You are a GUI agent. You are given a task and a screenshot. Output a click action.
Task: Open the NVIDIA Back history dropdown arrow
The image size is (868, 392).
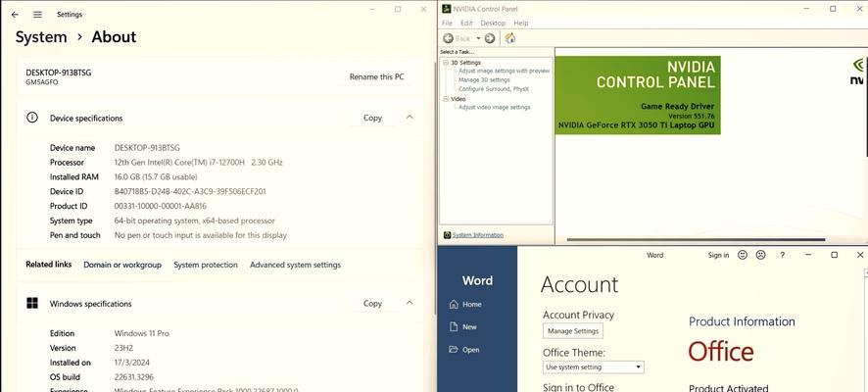[x=478, y=38]
